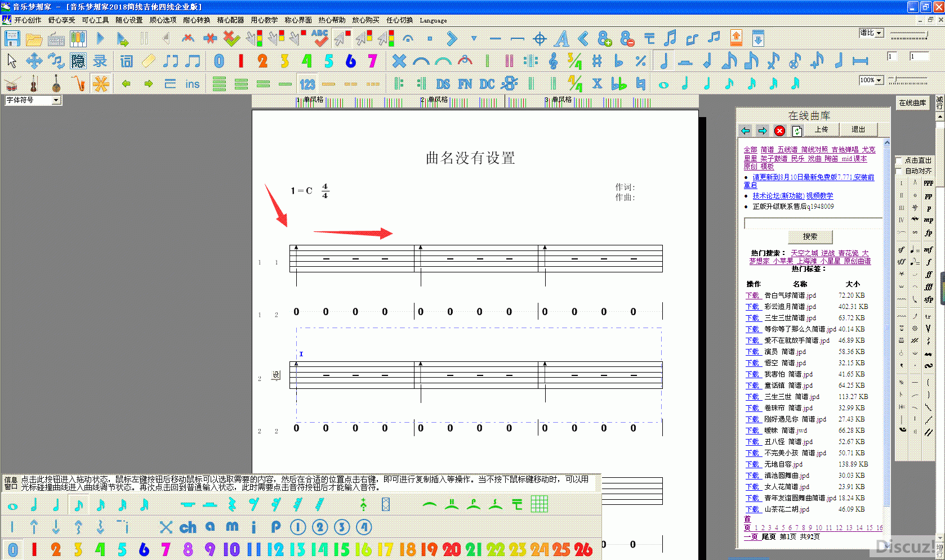945x560 pixels.
Task: Select the violin instrument icon
Action: 34,84
